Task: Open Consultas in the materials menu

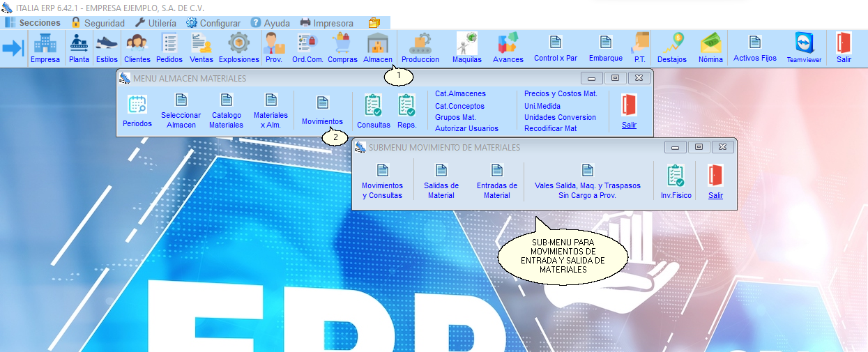Action: point(374,111)
